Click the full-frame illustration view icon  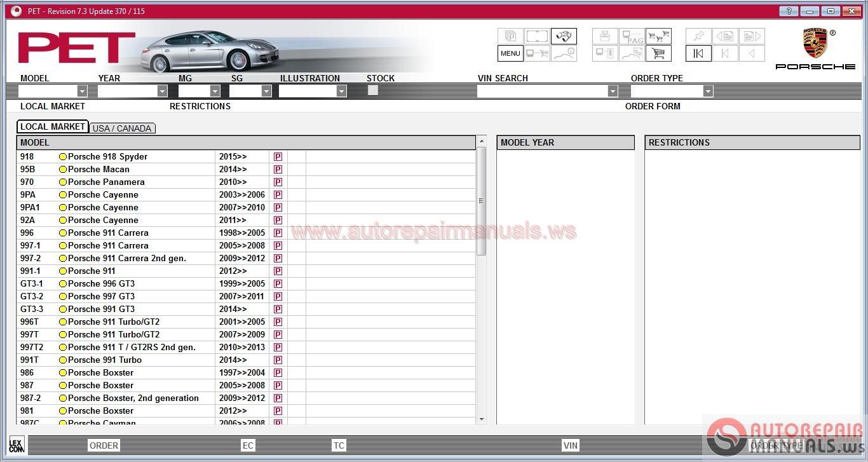537,36
